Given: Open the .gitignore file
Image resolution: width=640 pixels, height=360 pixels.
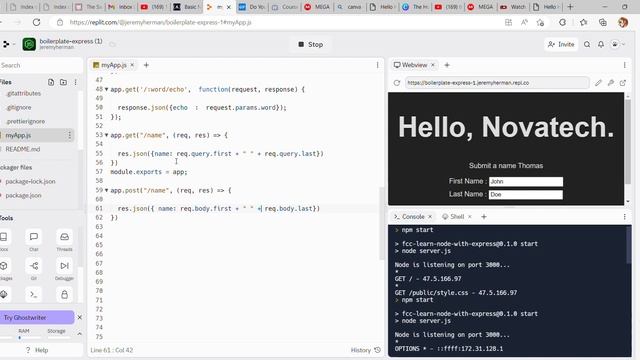Looking at the screenshot, I should pyautogui.click(x=19, y=107).
